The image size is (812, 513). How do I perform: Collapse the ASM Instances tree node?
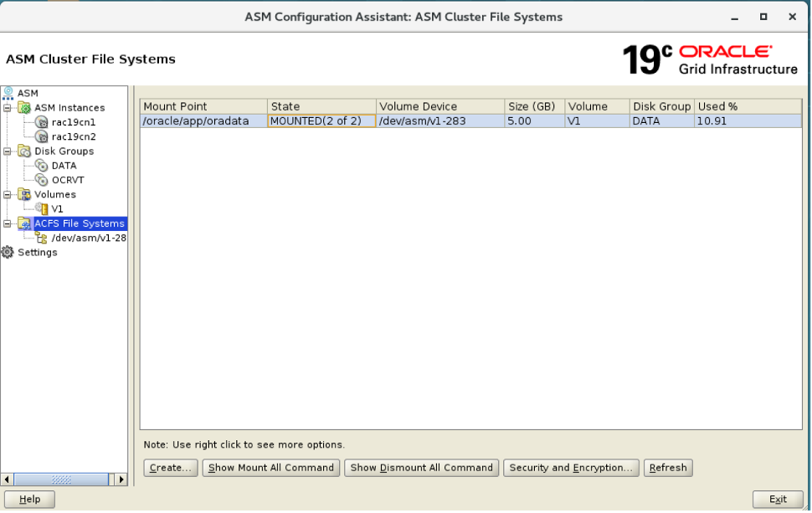click(x=8, y=108)
